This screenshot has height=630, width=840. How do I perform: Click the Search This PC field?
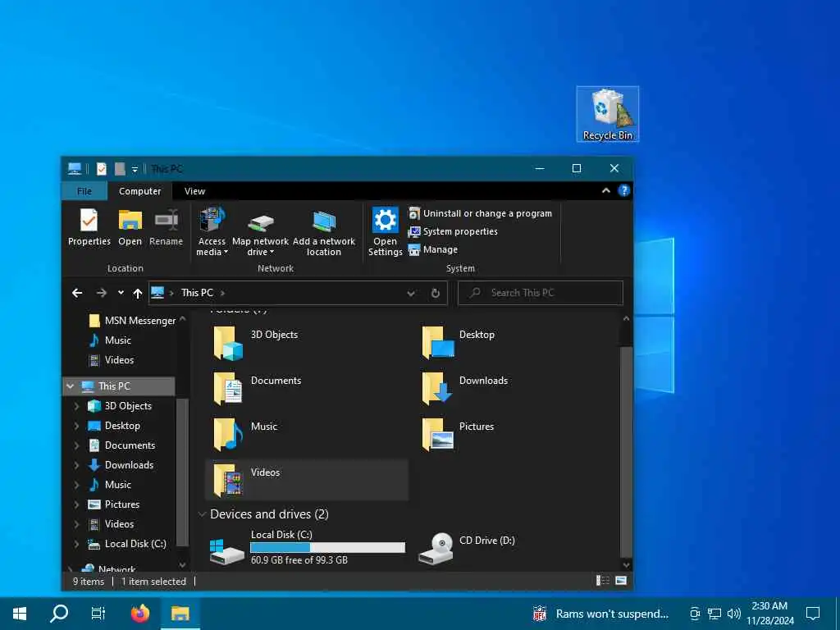click(541, 293)
